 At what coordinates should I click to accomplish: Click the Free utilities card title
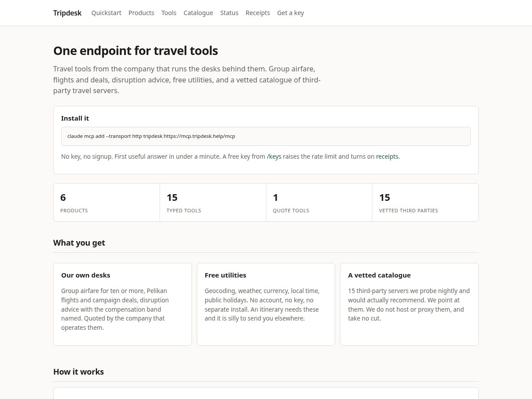point(225,275)
